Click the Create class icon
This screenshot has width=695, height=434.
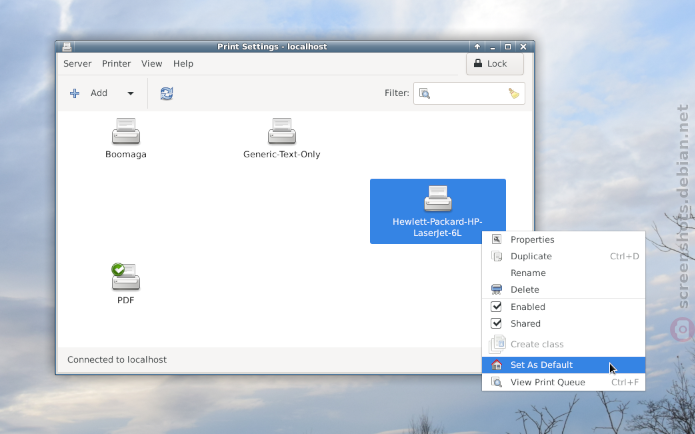tap(497, 344)
